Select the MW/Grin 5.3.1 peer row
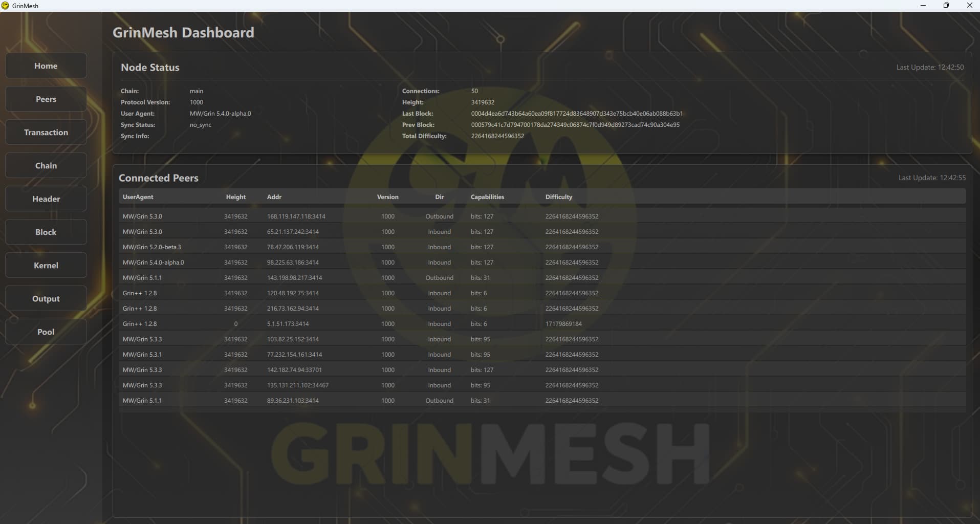This screenshot has height=524, width=980. click(542, 355)
